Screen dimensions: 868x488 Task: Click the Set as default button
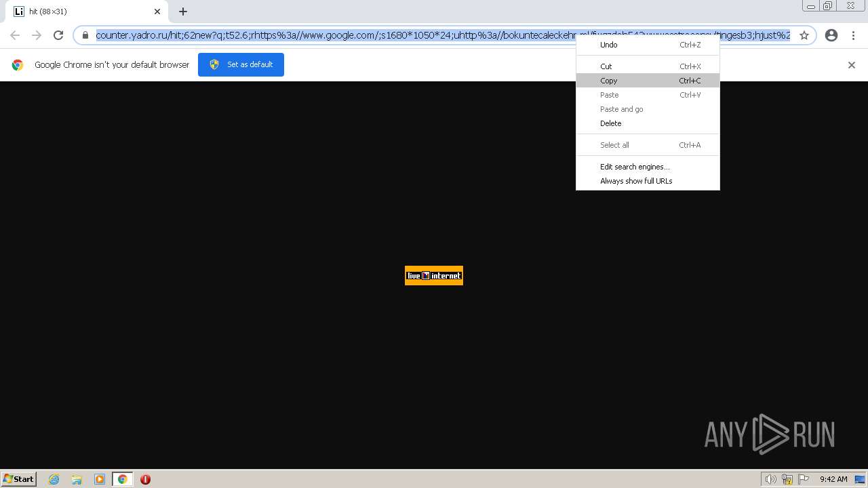point(241,64)
